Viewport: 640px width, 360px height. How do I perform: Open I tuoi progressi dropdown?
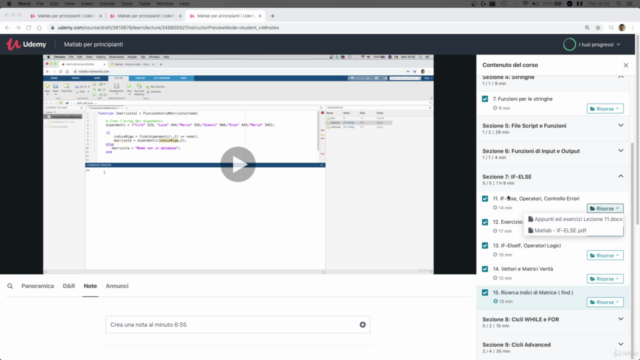(x=599, y=44)
